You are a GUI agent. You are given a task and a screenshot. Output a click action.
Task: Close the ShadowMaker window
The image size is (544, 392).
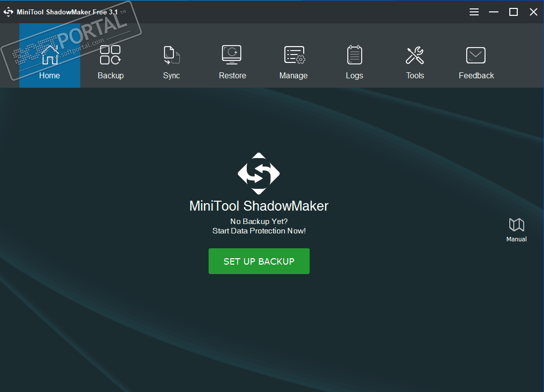click(x=534, y=12)
